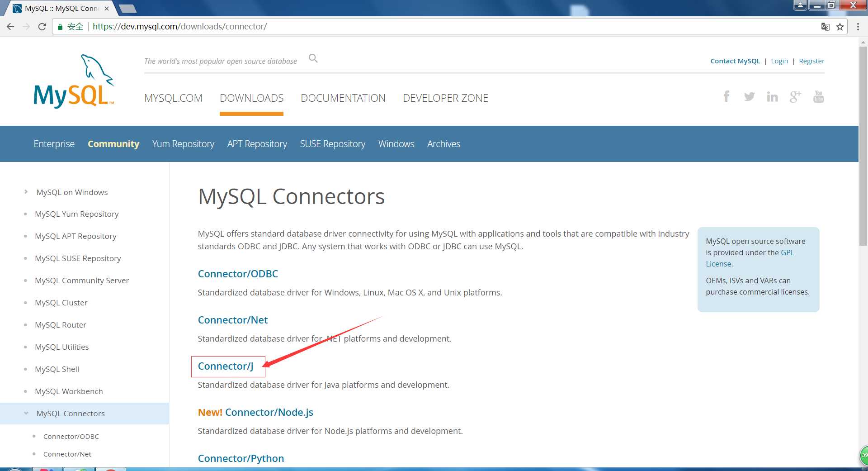Open SUSE Repository submenu item
868x471 pixels.
[333, 144]
